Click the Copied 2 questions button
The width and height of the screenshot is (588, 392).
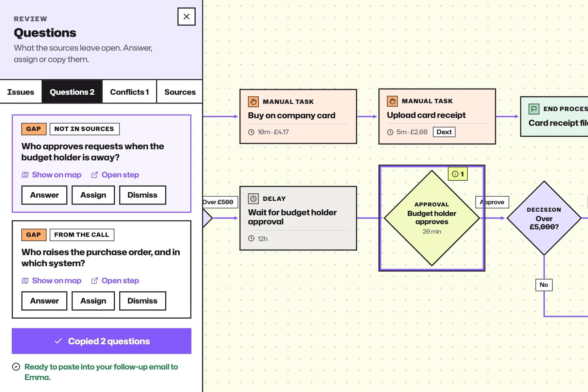coord(102,341)
